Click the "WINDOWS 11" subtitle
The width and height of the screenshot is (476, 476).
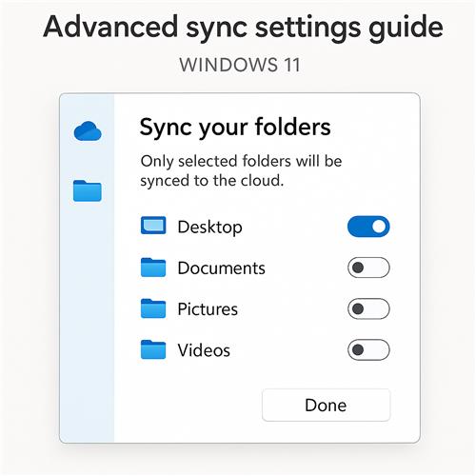click(240, 65)
